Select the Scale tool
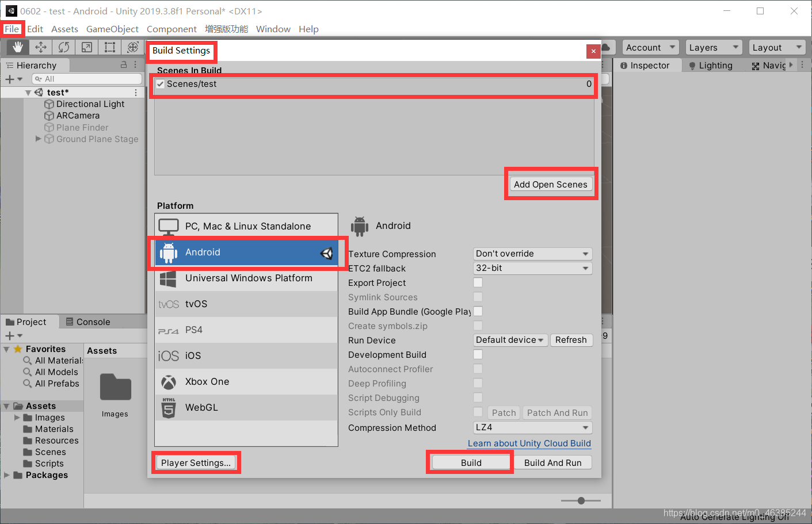The width and height of the screenshot is (812, 524). [x=87, y=47]
